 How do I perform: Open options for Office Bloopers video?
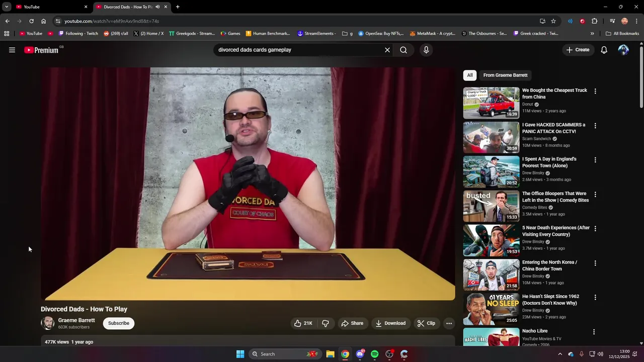[595, 195]
